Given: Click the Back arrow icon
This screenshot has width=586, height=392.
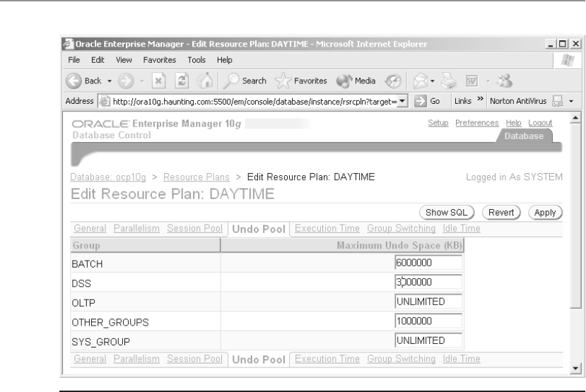Looking at the screenshot, I should tap(74, 81).
